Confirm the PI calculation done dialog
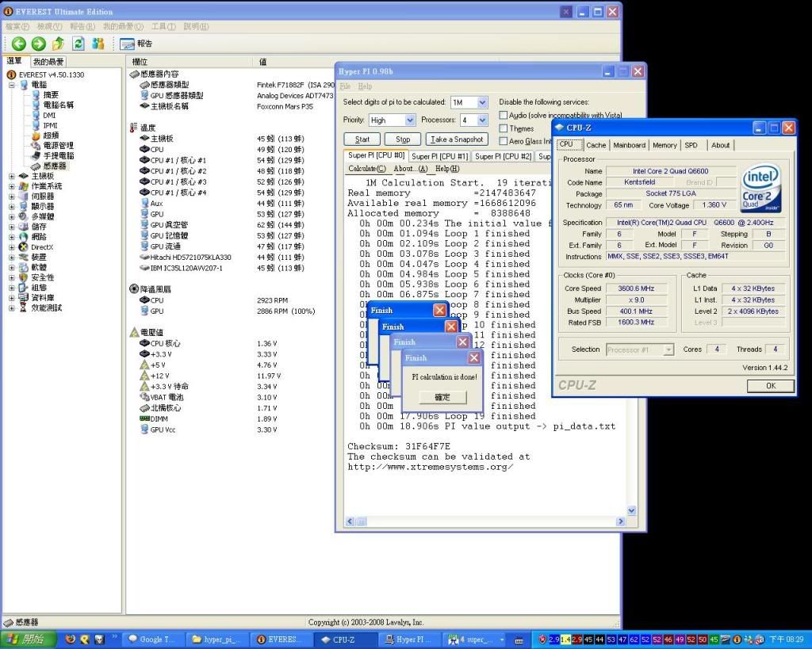The width and height of the screenshot is (812, 649). click(x=442, y=397)
